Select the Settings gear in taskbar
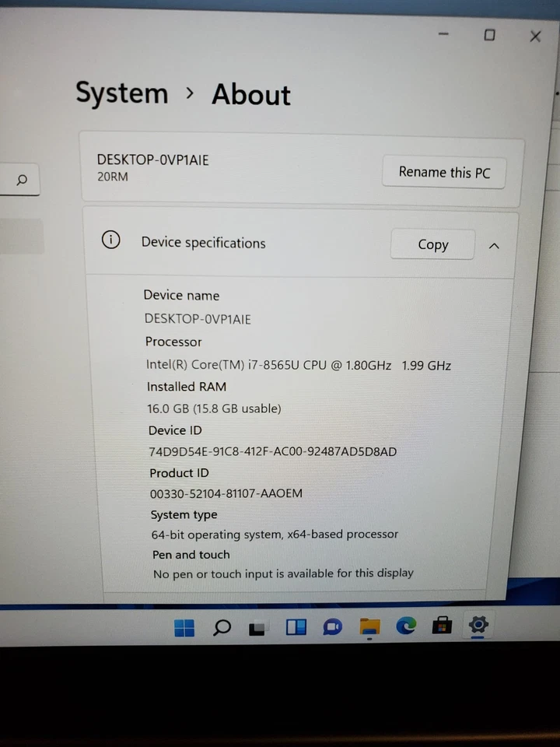This screenshot has width=560, height=747. coord(478,624)
